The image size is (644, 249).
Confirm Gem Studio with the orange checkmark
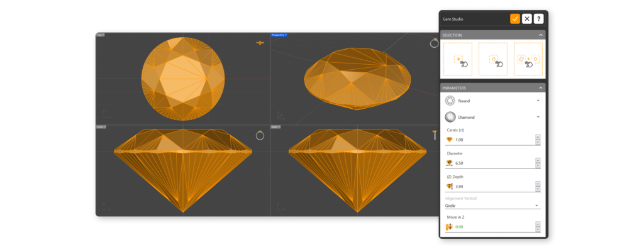coord(515,18)
